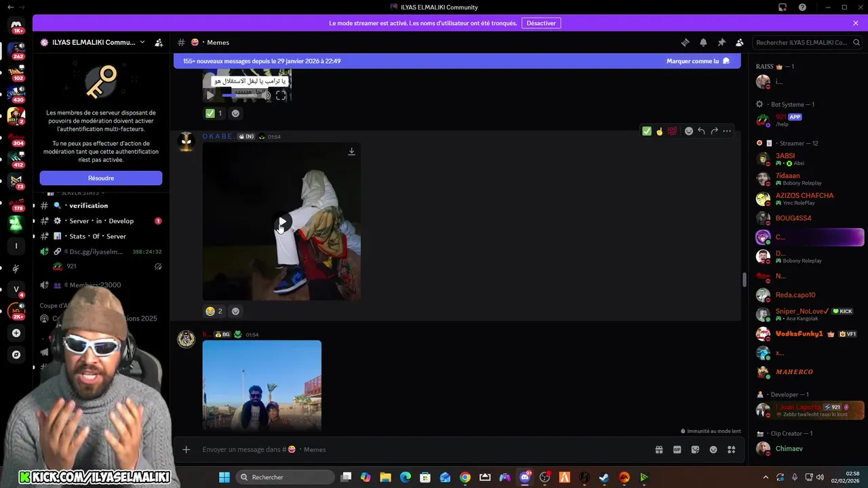The width and height of the screenshot is (868, 488).
Task: Select server icon with 430 badge
Action: [16, 94]
